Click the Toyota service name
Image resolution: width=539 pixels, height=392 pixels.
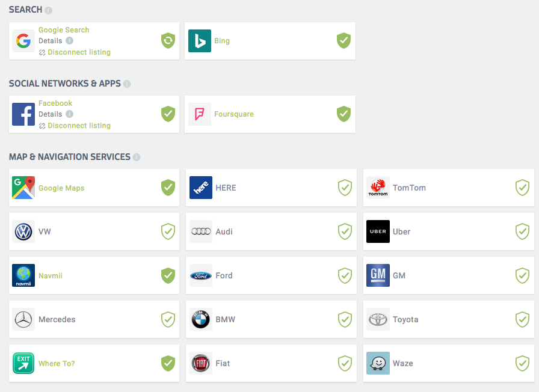[x=405, y=319]
